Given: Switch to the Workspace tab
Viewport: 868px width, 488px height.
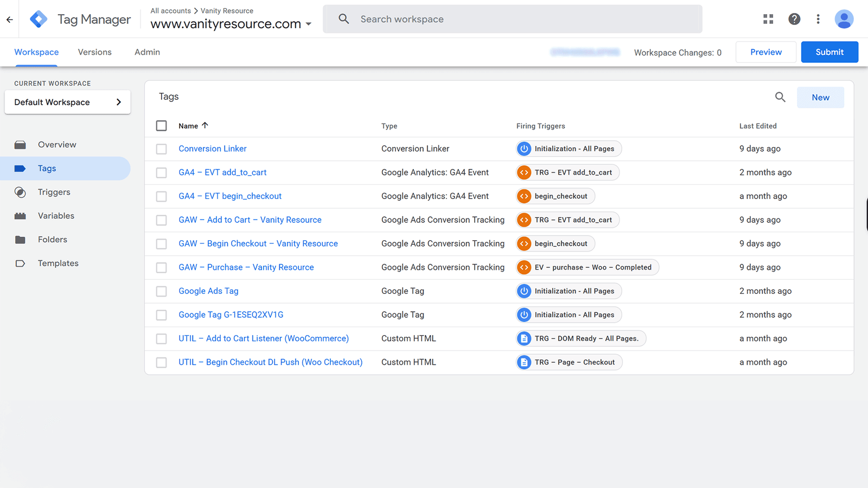Looking at the screenshot, I should pos(36,52).
